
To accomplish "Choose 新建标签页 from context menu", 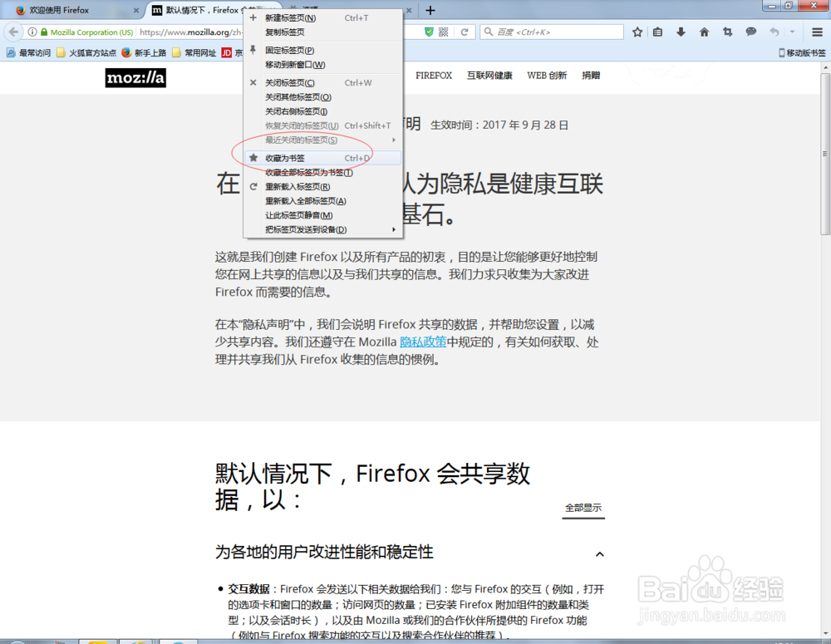I will (x=322, y=18).
